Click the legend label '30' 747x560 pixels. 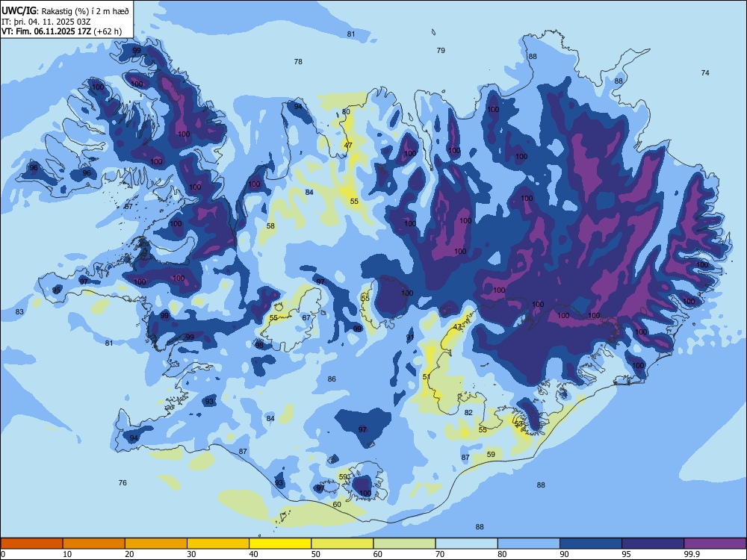[x=191, y=554]
